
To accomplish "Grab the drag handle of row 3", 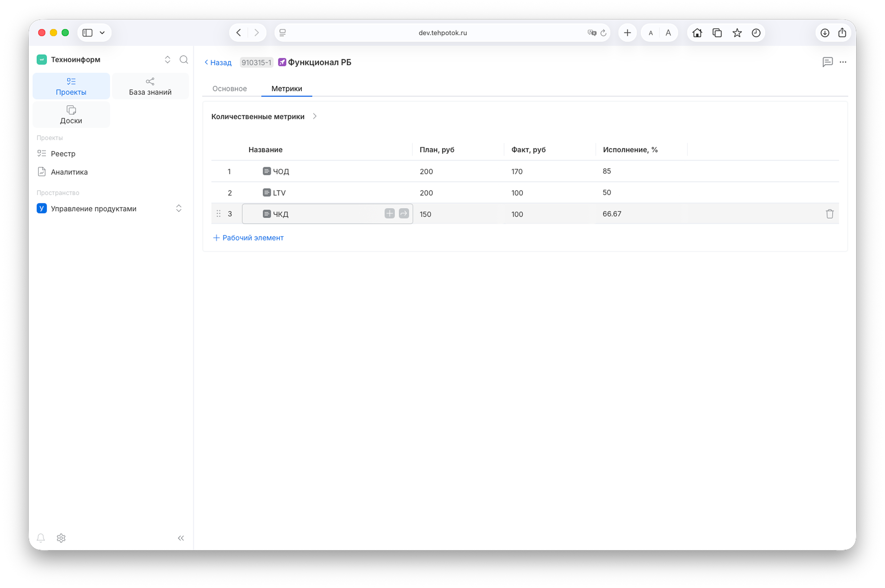I will 218,214.
